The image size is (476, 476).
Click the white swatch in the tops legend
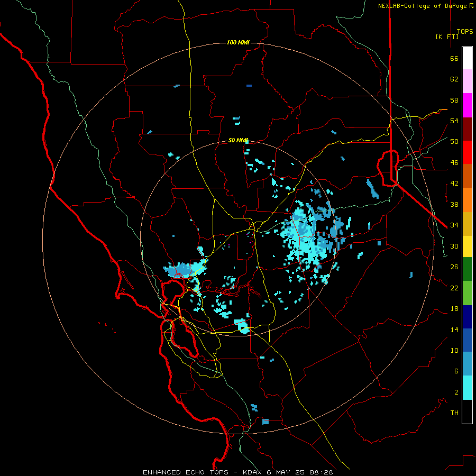click(x=467, y=58)
